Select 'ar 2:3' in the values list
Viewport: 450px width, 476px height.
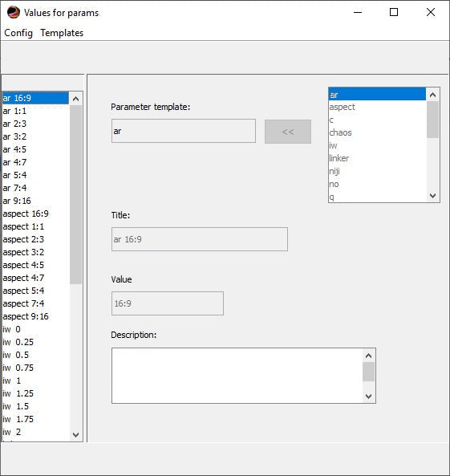pos(35,124)
